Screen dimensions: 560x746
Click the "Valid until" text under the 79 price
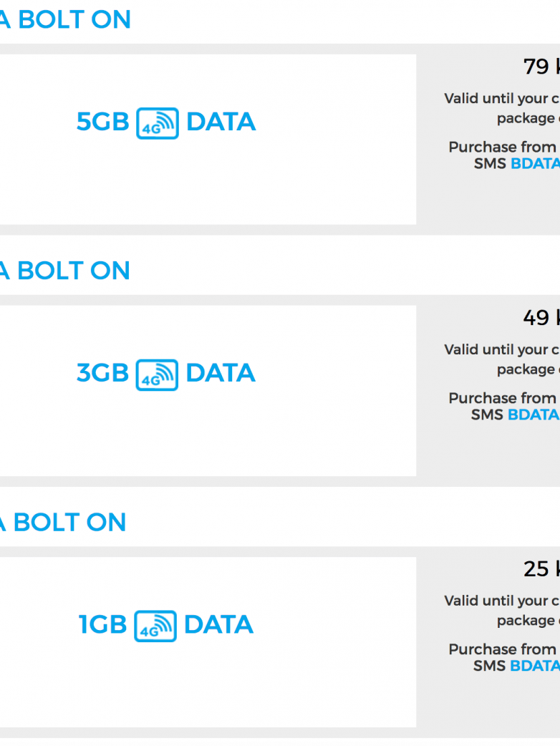501,99
